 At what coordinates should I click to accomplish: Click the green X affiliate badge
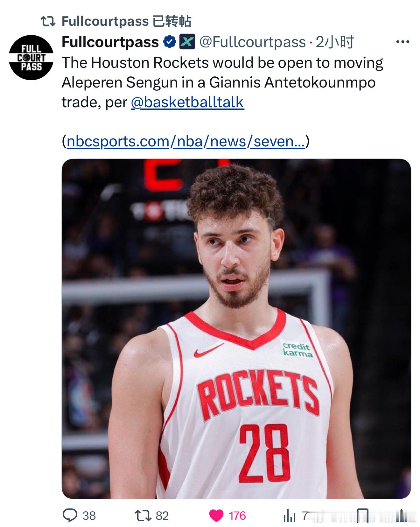pos(187,42)
